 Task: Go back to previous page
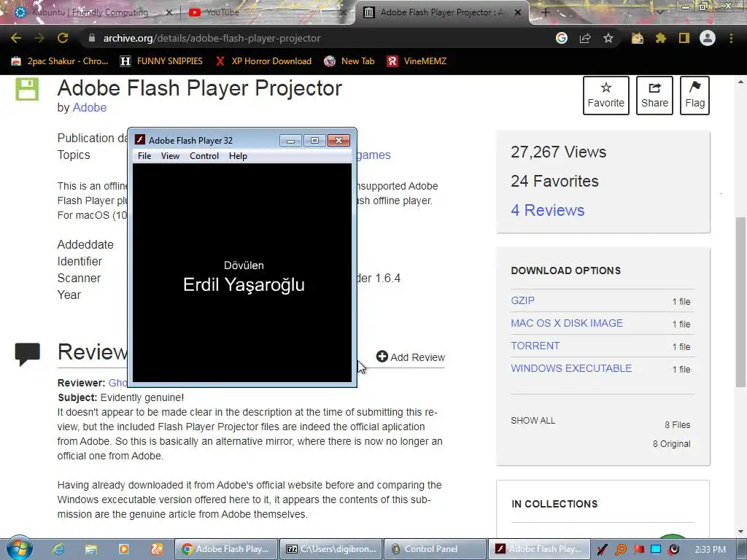16,38
